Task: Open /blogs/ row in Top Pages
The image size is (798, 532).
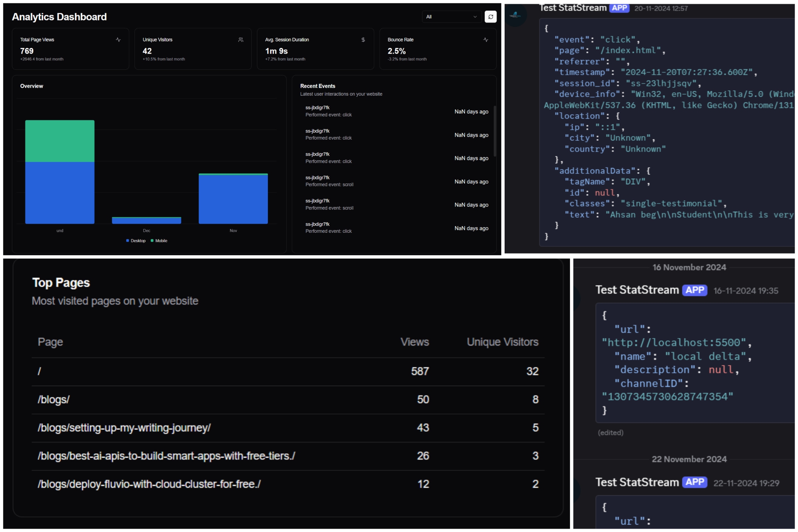Action: click(x=54, y=399)
